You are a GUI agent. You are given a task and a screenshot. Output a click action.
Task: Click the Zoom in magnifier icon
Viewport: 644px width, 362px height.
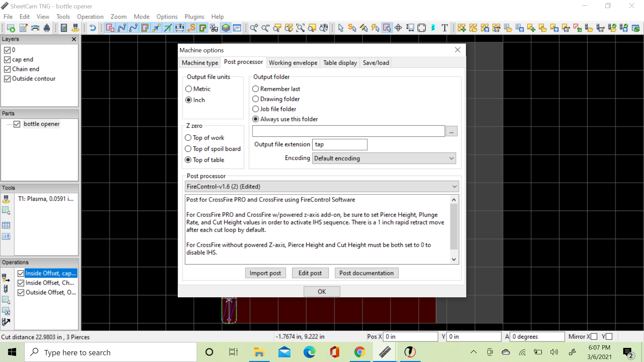coord(254,28)
